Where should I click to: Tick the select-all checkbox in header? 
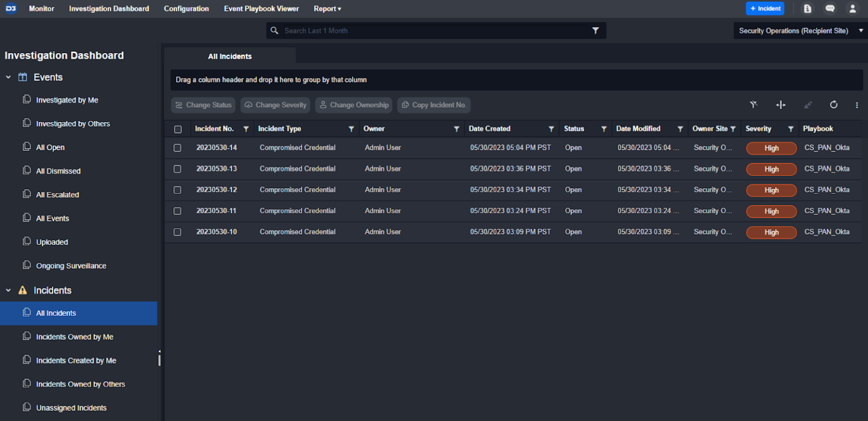[178, 129]
